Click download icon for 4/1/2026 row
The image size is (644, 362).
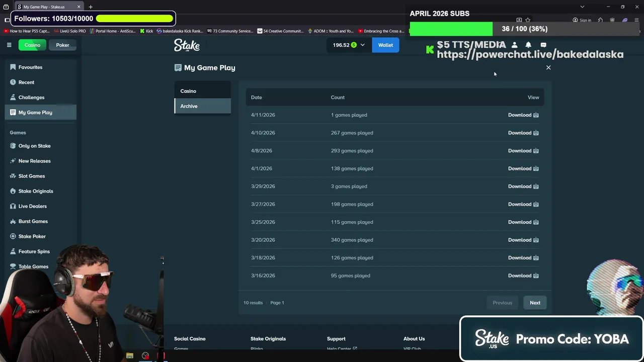[x=536, y=168]
